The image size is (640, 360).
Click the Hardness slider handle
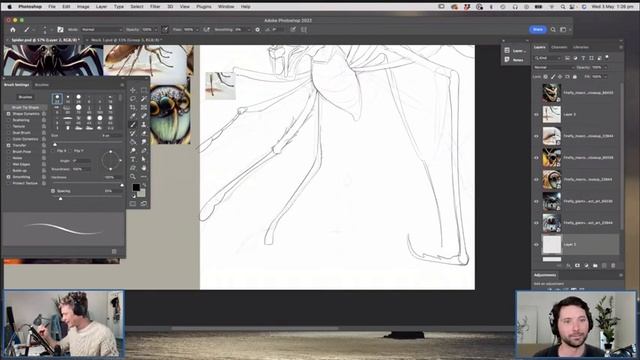click(x=122, y=185)
